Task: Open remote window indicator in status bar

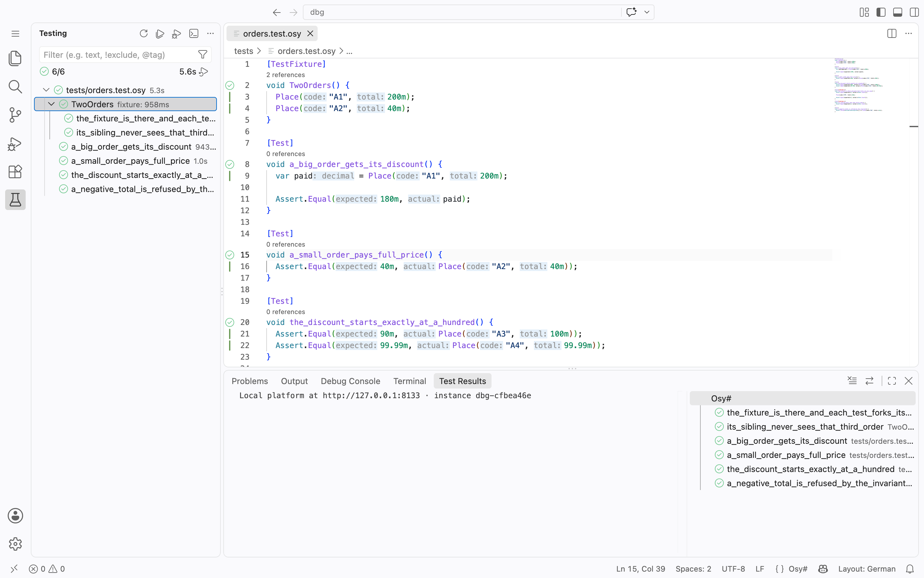Action: coord(14,569)
